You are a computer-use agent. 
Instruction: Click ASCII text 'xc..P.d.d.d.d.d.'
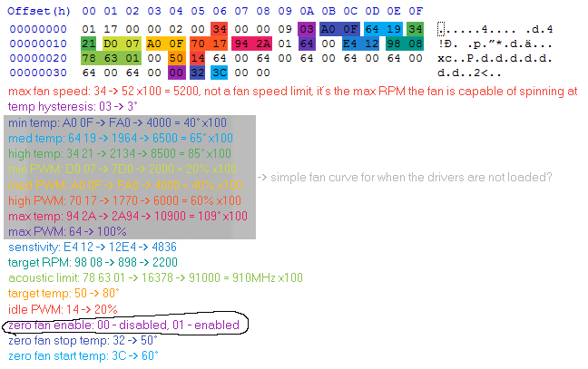(x=495, y=58)
